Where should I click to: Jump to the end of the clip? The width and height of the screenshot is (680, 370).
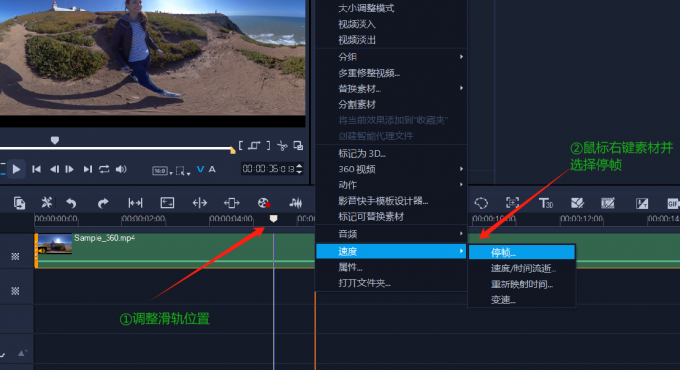click(88, 169)
